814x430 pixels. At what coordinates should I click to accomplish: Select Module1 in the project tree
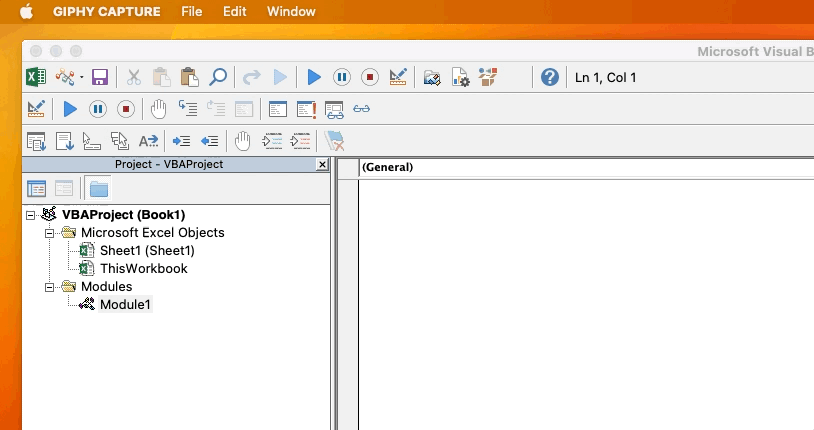(x=125, y=304)
